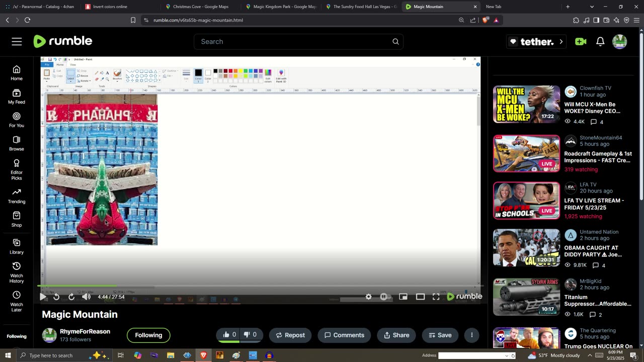The image size is (644, 362).
Task: Click the Share button
Action: pos(396,335)
